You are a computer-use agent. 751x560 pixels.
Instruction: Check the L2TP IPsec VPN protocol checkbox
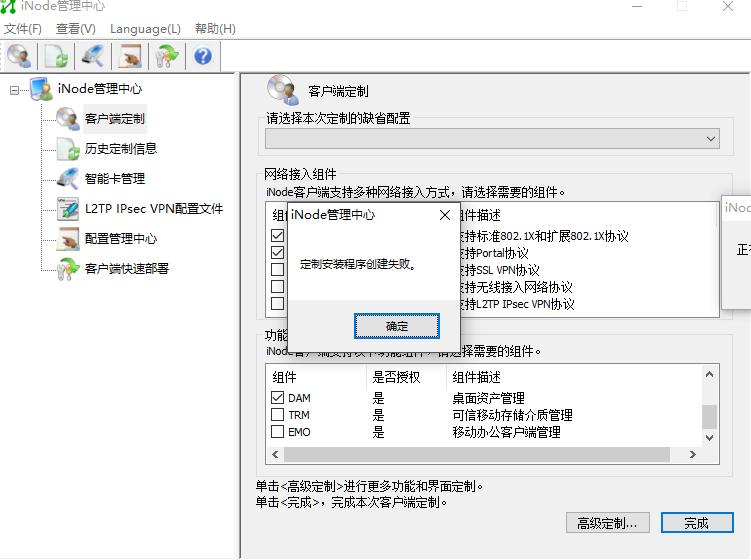(277, 304)
